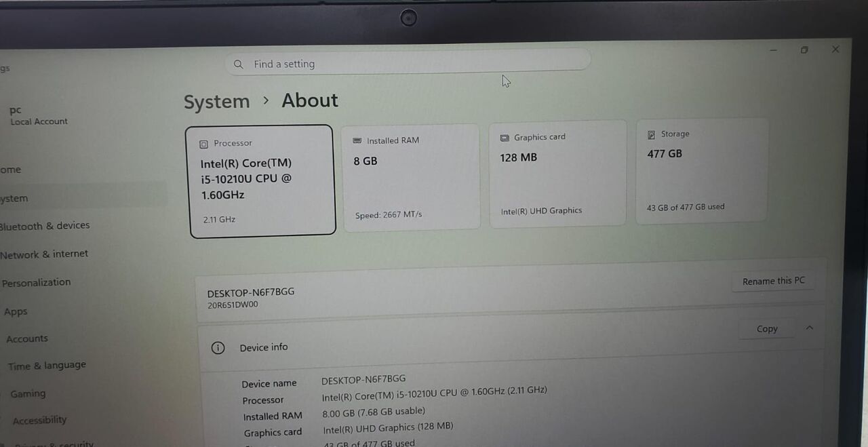This screenshot has height=447, width=868.
Task: Click the Storage drive icon
Action: click(x=651, y=135)
